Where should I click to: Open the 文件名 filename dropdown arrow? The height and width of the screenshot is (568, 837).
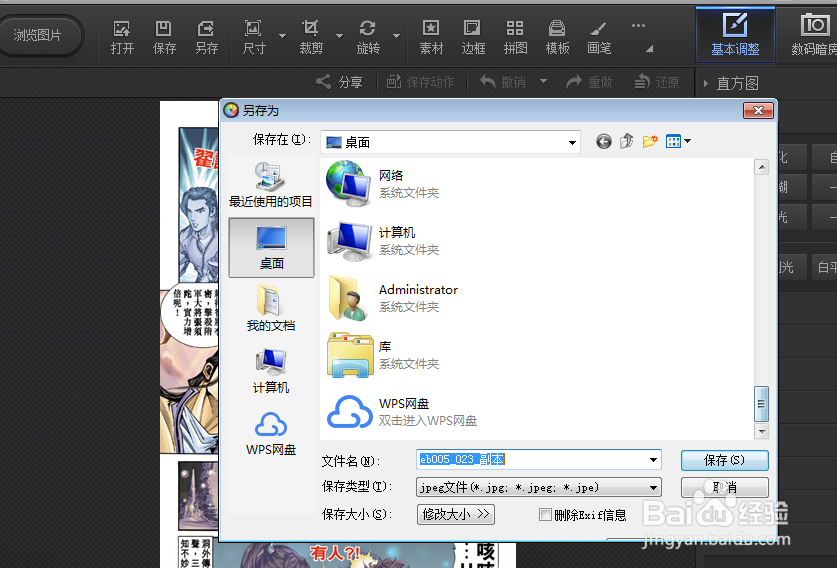(653, 460)
